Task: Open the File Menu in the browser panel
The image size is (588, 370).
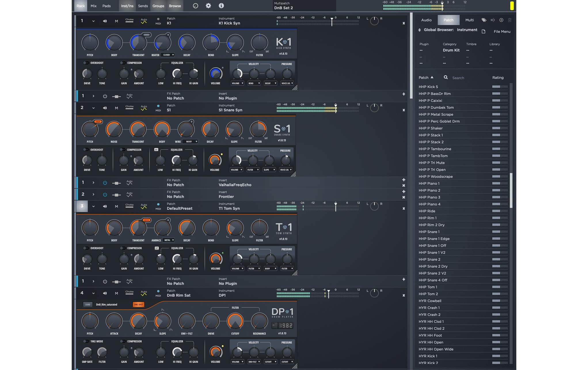Action: click(502, 31)
